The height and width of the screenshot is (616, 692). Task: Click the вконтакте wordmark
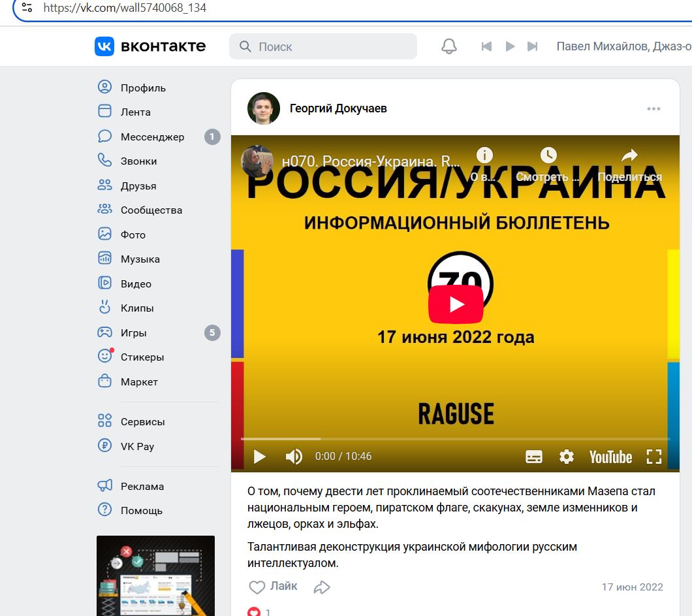(x=163, y=46)
